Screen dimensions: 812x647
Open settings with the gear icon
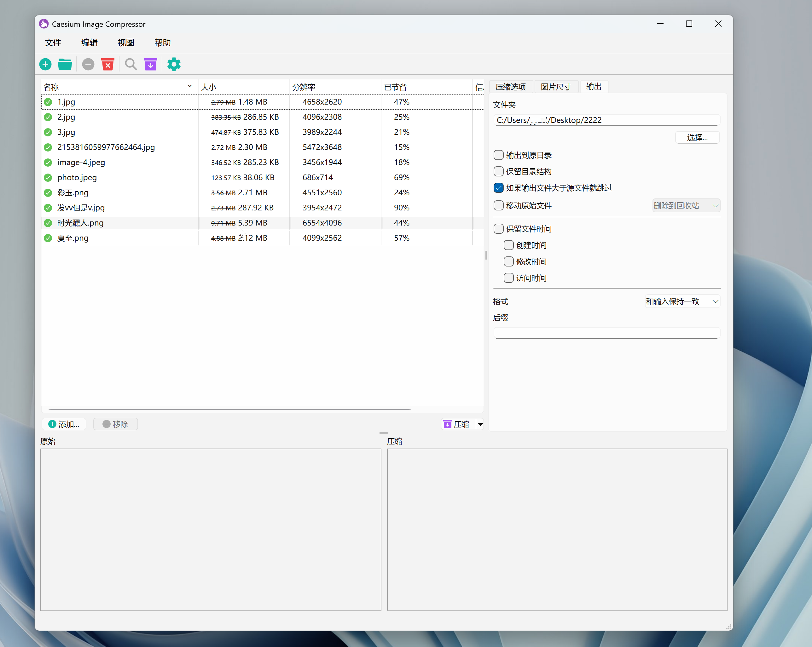[x=174, y=64]
